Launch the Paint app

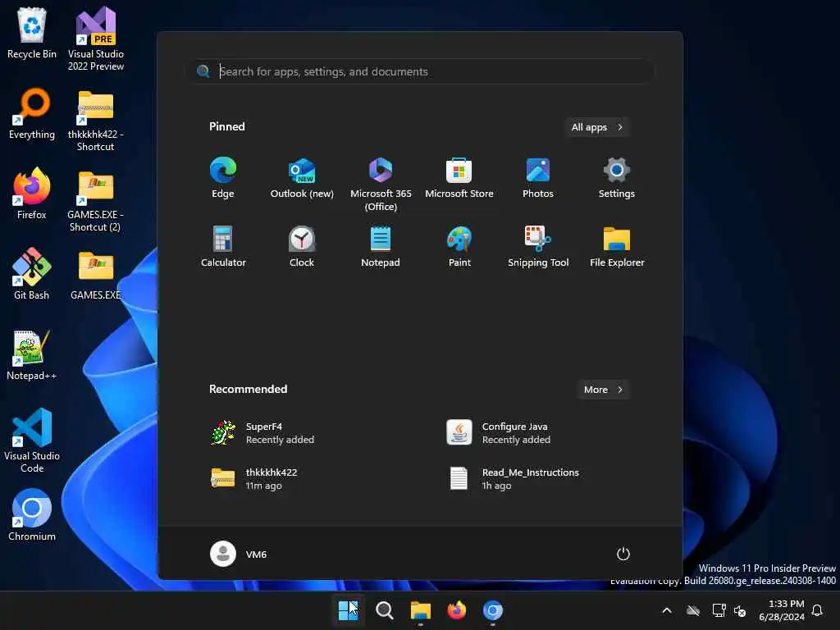tap(459, 247)
